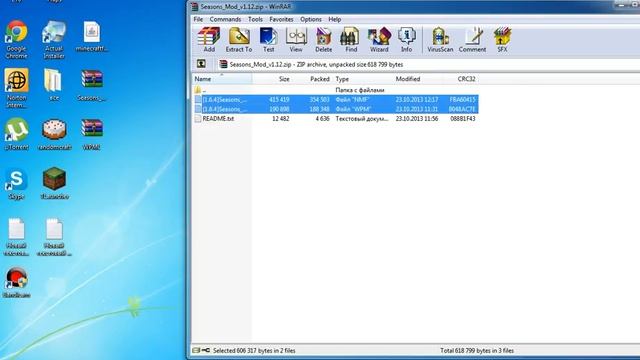Sort by the CRC32 column header
640x360 pixels.
tap(461, 79)
